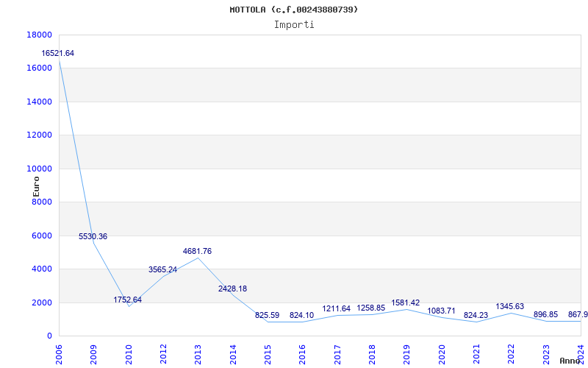The height and width of the screenshot is (368, 588).
Task: Select the y-axis tick 10000
Action: 40,169
